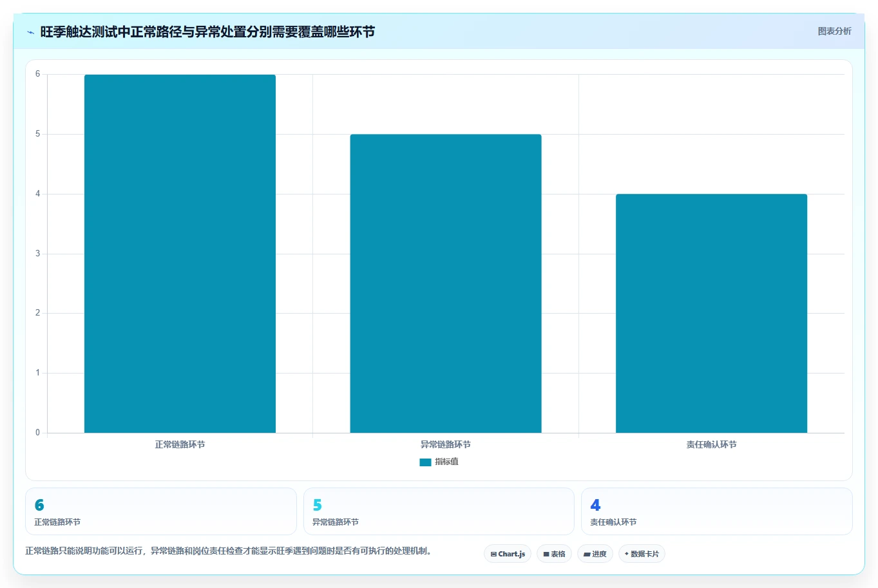Click the square icon inside 表格 chip
The image size is (878, 588).
[546, 554]
